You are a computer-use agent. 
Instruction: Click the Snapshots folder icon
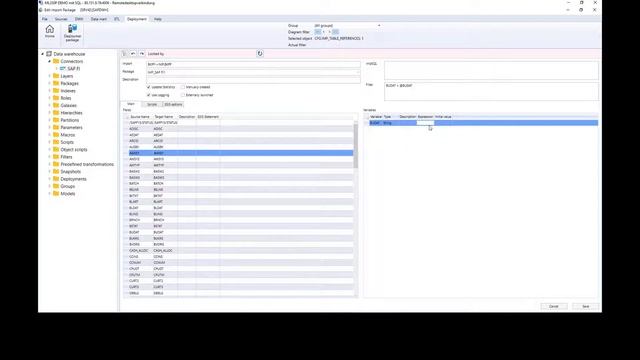pyautogui.click(x=56, y=171)
